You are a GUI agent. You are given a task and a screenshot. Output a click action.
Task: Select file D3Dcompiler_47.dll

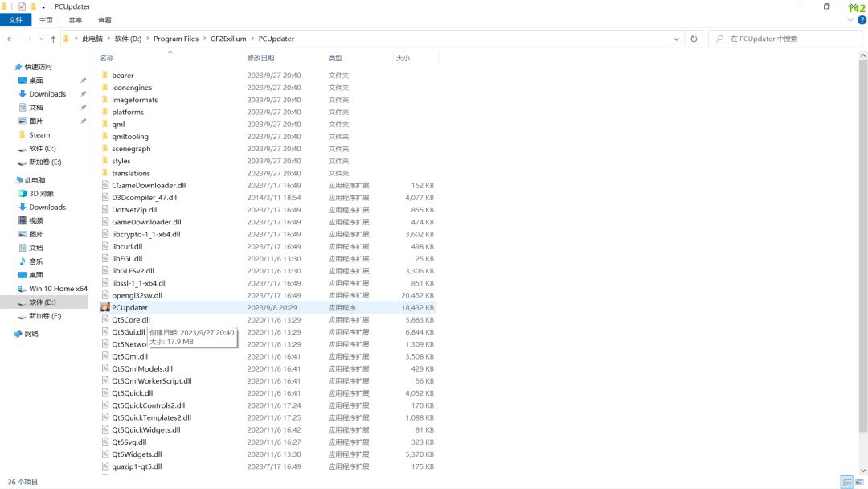pyautogui.click(x=145, y=198)
